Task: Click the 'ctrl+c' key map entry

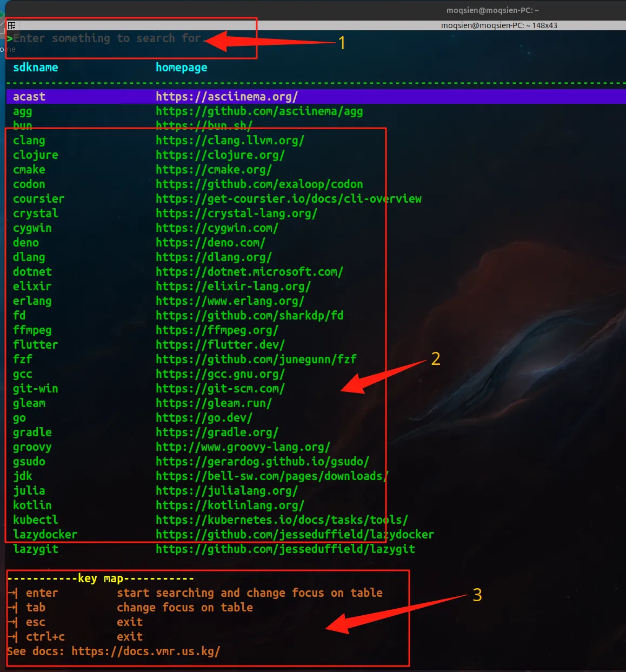Action: [45, 637]
